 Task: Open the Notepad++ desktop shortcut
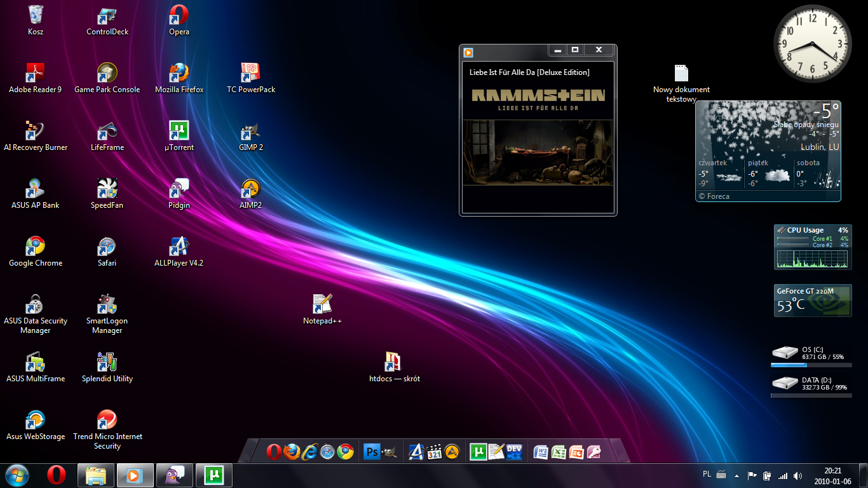pos(322,304)
